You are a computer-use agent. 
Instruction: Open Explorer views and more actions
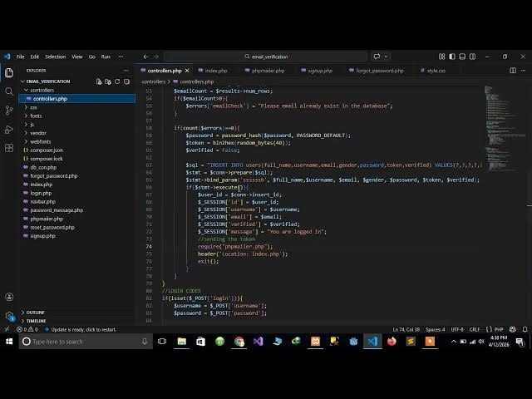click(126, 71)
